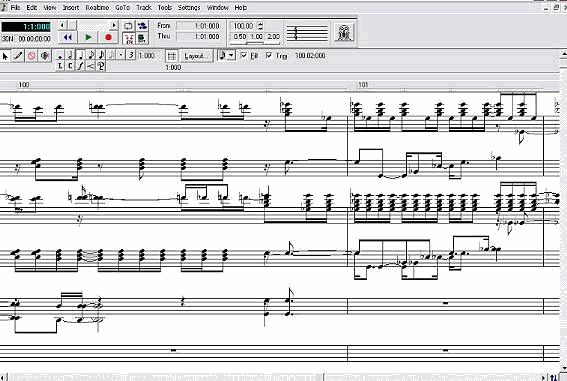This screenshot has width=567, height=381.
Task: Set tempo ratio to 1.00
Action: point(256,37)
